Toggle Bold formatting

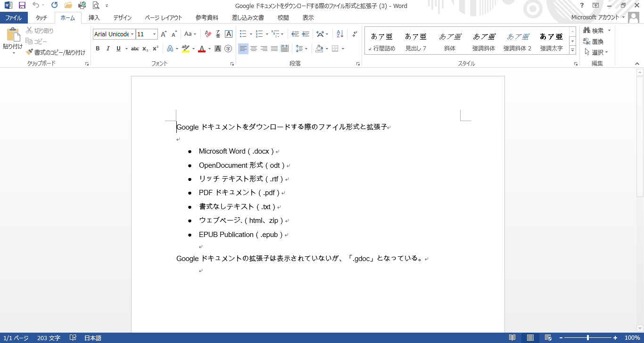pyautogui.click(x=98, y=49)
